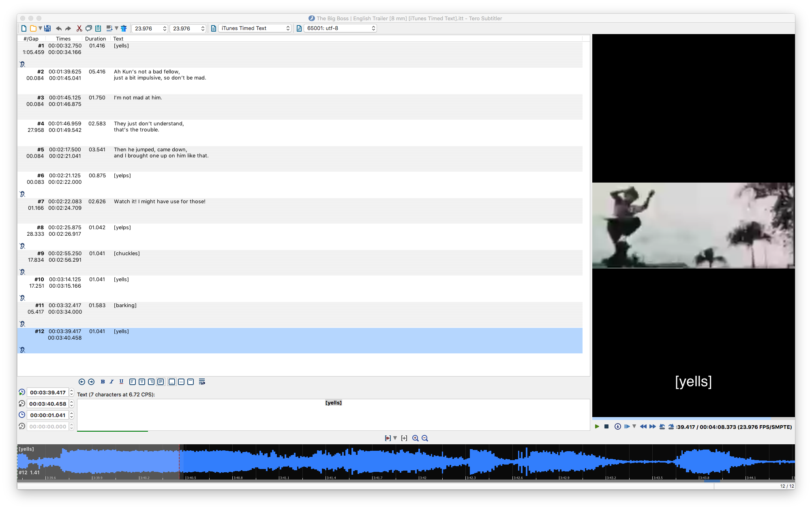The image size is (812, 510).
Task: Open the iTunes Timed Text format dropdown
Action: coord(255,28)
